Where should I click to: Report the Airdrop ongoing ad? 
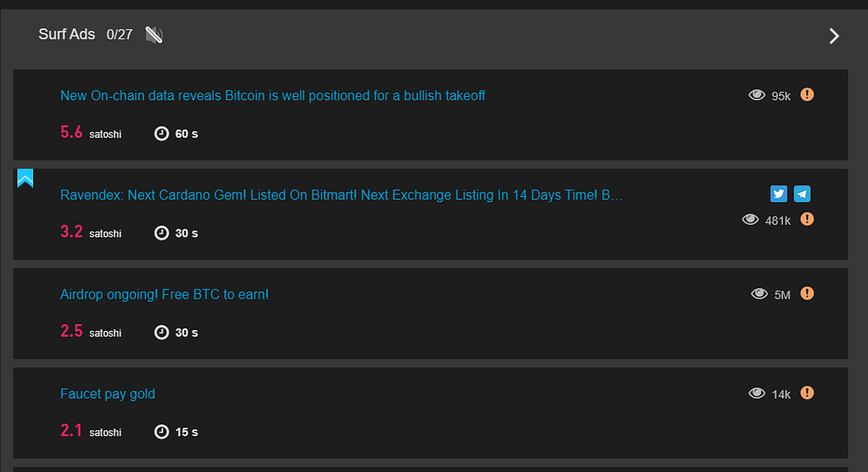click(x=807, y=294)
